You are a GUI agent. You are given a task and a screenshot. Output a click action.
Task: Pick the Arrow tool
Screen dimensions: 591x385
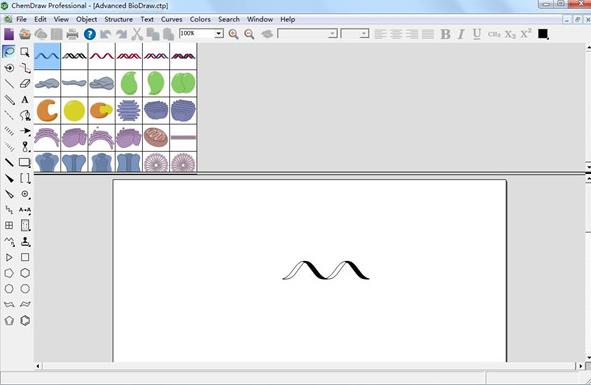click(x=25, y=131)
